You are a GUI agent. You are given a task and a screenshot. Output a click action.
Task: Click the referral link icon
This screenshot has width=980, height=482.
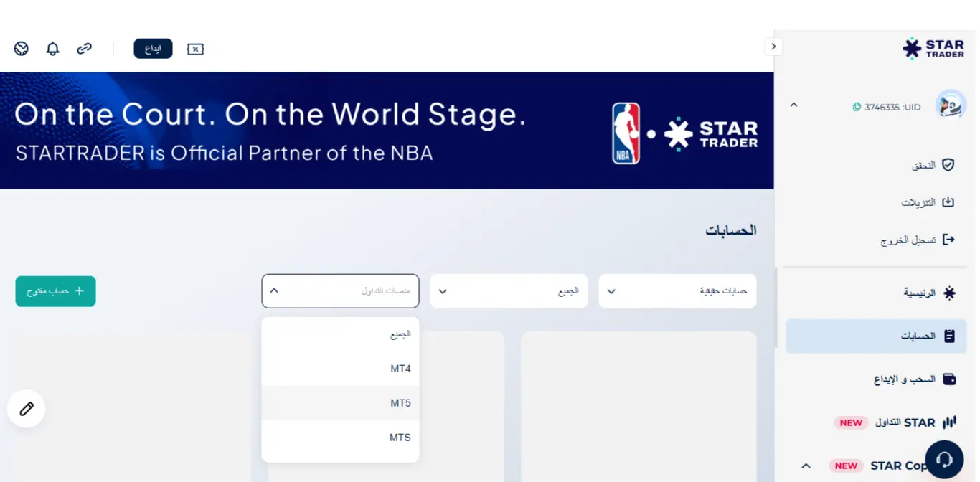[x=85, y=49]
